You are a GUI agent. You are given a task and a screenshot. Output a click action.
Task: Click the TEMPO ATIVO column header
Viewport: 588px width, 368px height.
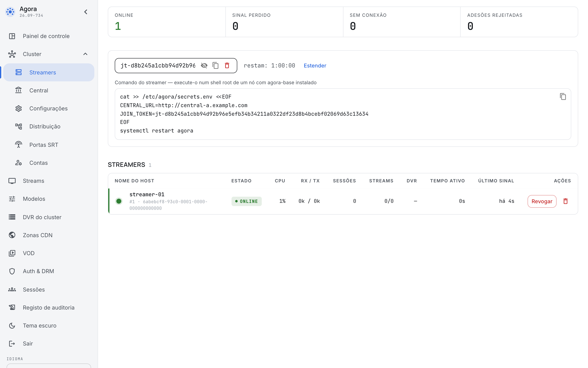447,181
